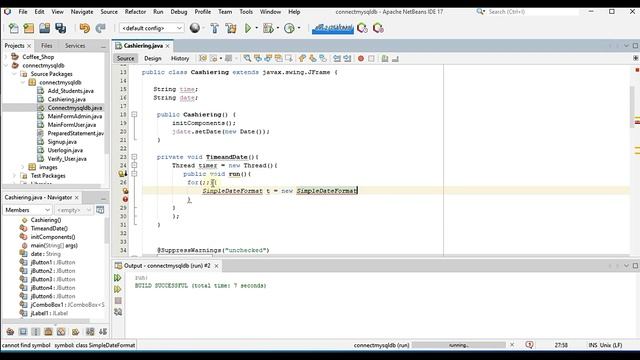Run project with green play icon
This screenshot has width=640, height=360.
coord(248,28)
